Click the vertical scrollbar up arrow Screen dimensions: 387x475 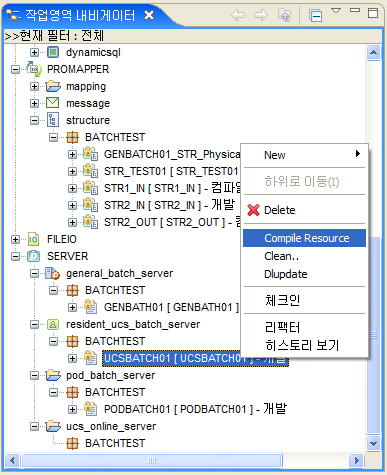click(373, 53)
